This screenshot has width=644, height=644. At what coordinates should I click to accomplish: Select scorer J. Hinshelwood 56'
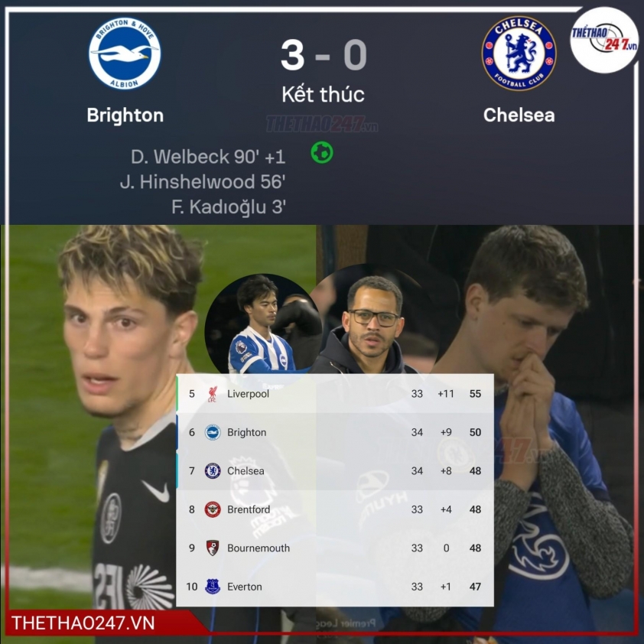pyautogui.click(x=203, y=182)
